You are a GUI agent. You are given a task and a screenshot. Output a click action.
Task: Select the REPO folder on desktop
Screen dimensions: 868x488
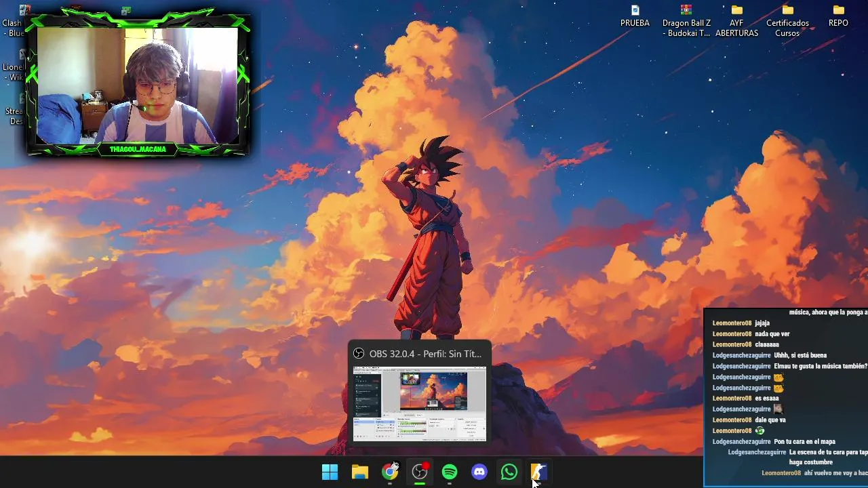[x=838, y=17]
